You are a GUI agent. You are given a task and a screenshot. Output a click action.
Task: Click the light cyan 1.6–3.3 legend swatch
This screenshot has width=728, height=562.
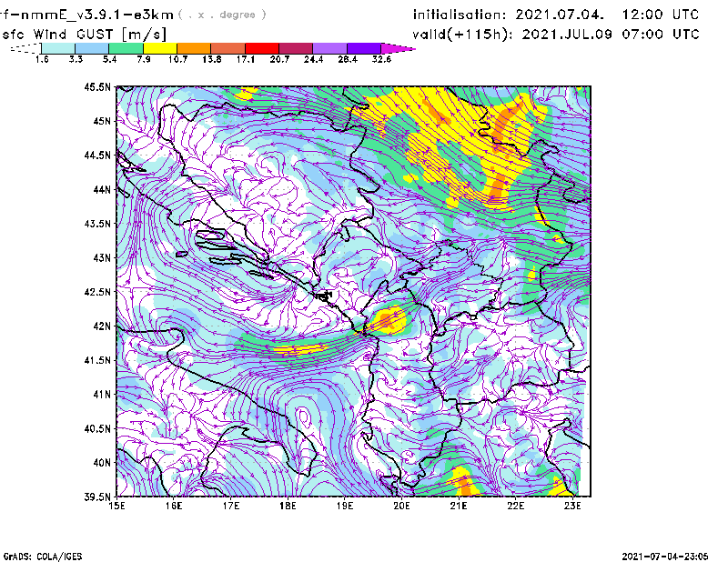(58, 48)
